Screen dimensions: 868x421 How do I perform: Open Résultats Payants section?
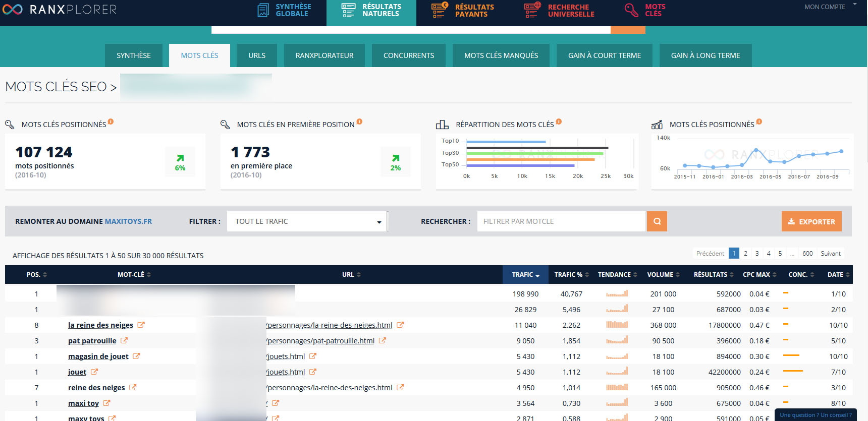(462, 10)
